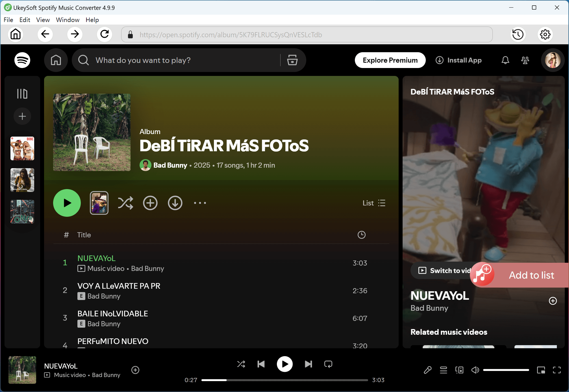The image size is (569, 392).
Task: Open the lyrics microphone icon
Action: pyautogui.click(x=427, y=370)
